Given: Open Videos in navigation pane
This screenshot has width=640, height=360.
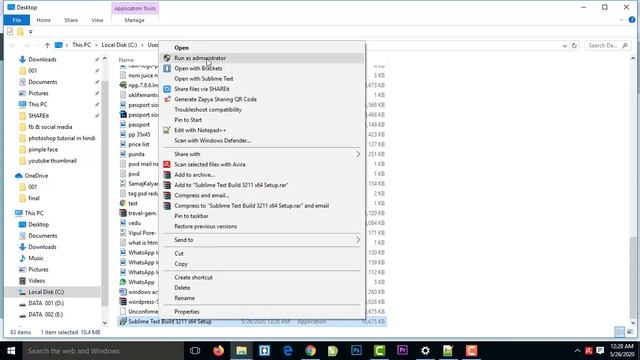Looking at the screenshot, I should tap(37, 281).
